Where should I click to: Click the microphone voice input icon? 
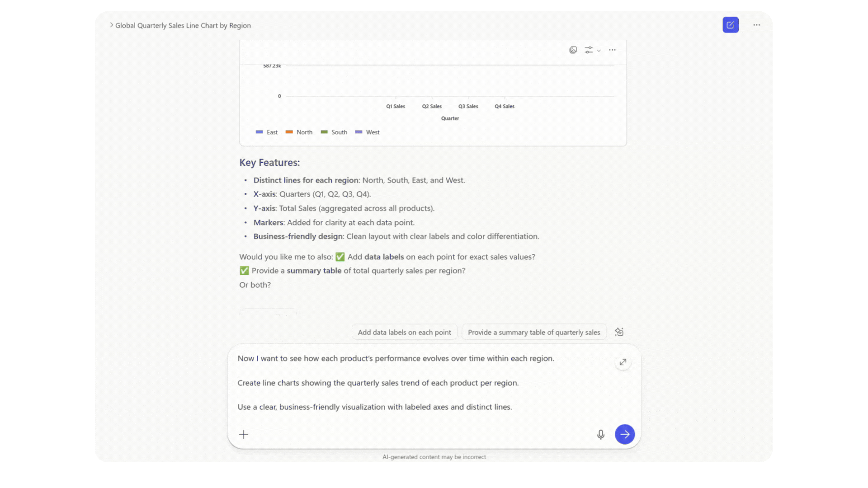tap(600, 434)
